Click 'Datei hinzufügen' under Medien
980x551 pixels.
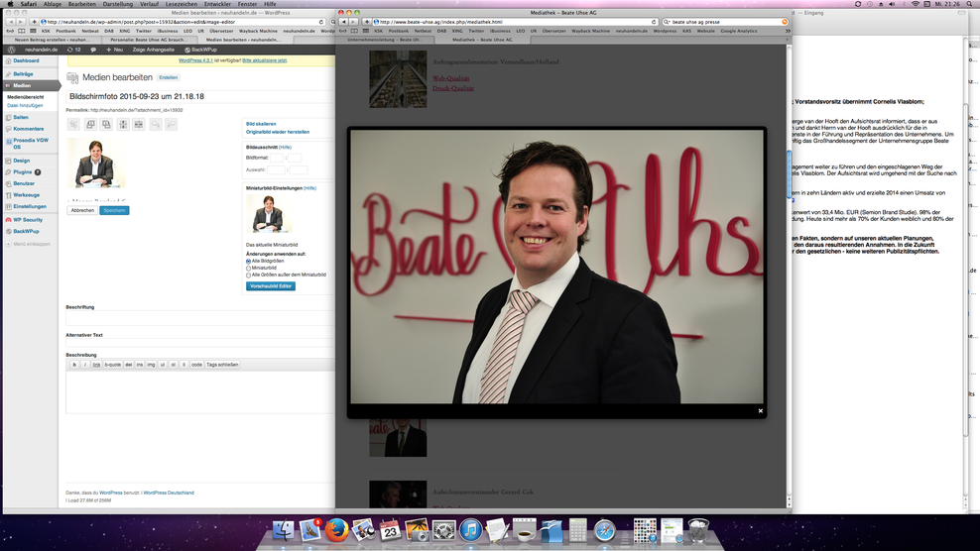tap(25, 106)
